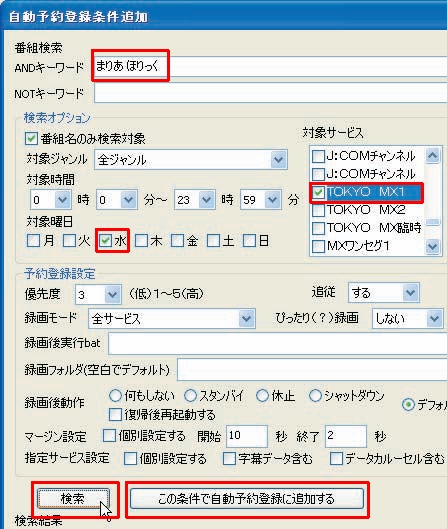Viewport: 447px width, 529px height.
Task: Check the 金 weekday checkbox
Action: tap(177, 241)
